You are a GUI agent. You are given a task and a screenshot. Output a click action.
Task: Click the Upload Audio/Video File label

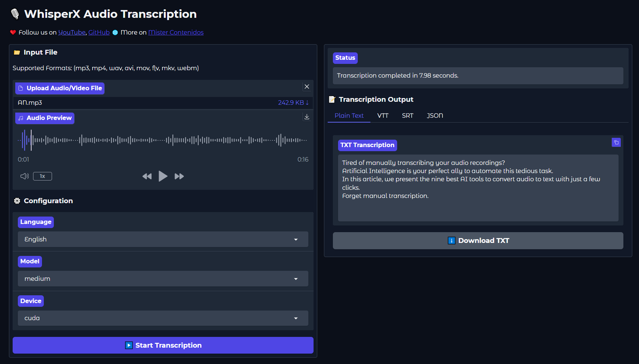tap(60, 88)
